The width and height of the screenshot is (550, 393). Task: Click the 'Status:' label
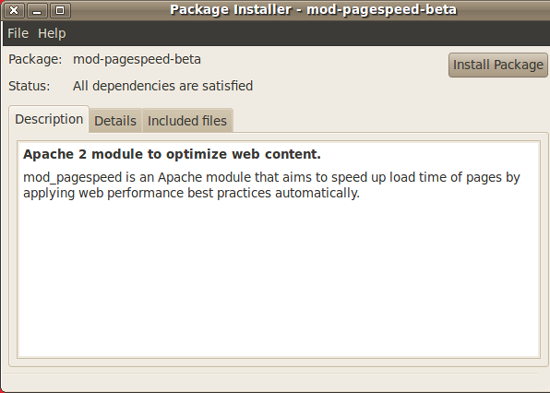tap(29, 86)
